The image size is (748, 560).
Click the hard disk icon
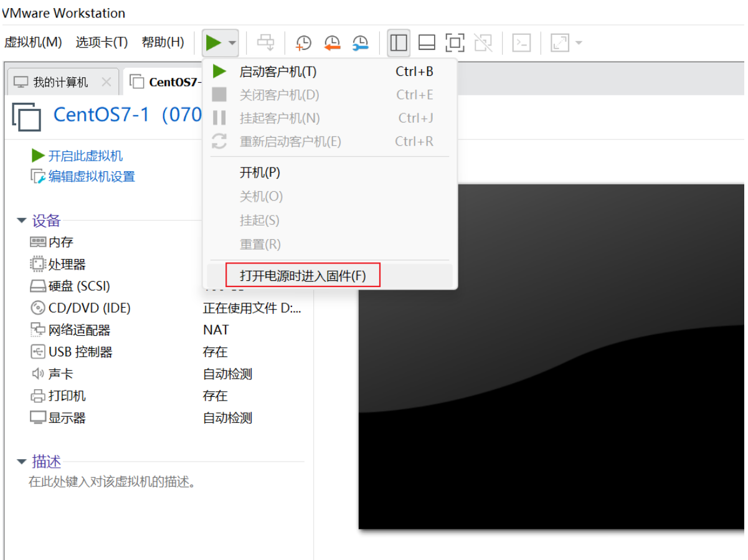pos(38,287)
